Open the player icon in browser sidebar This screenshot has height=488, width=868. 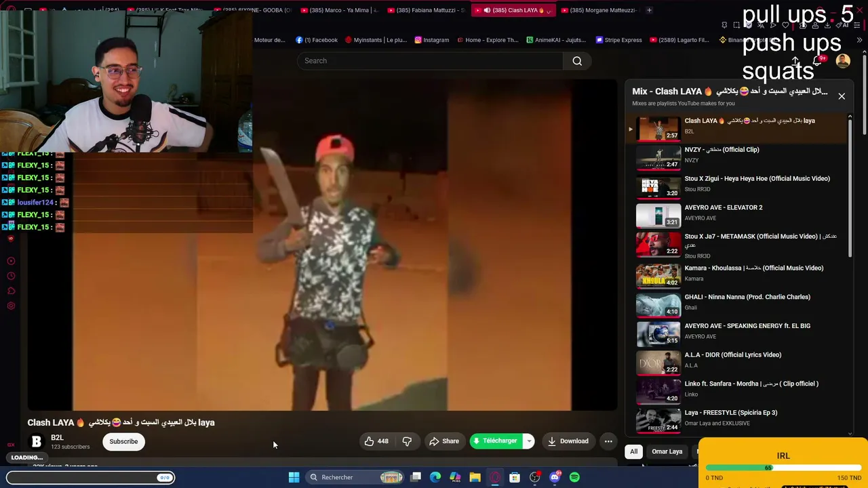click(11, 261)
